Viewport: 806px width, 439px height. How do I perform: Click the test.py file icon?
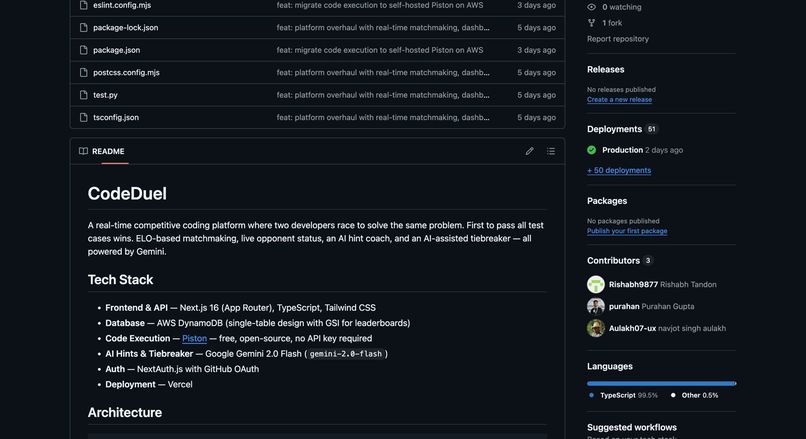83,95
